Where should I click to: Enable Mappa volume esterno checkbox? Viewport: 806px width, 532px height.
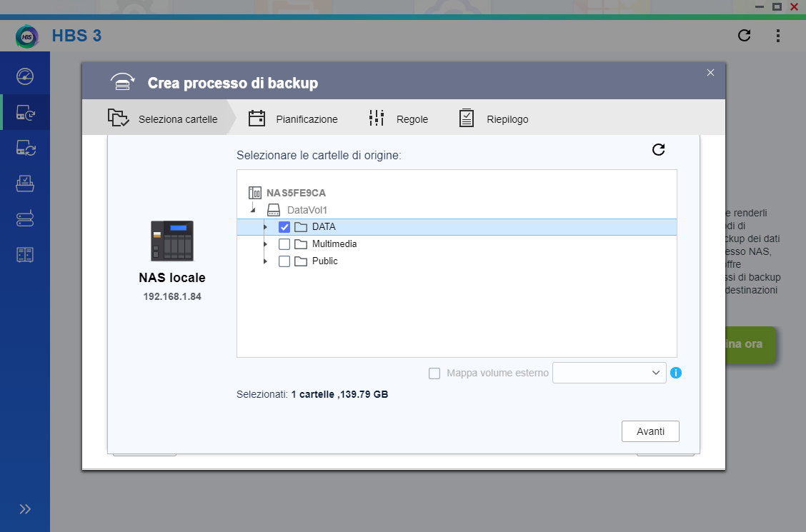pyautogui.click(x=434, y=373)
